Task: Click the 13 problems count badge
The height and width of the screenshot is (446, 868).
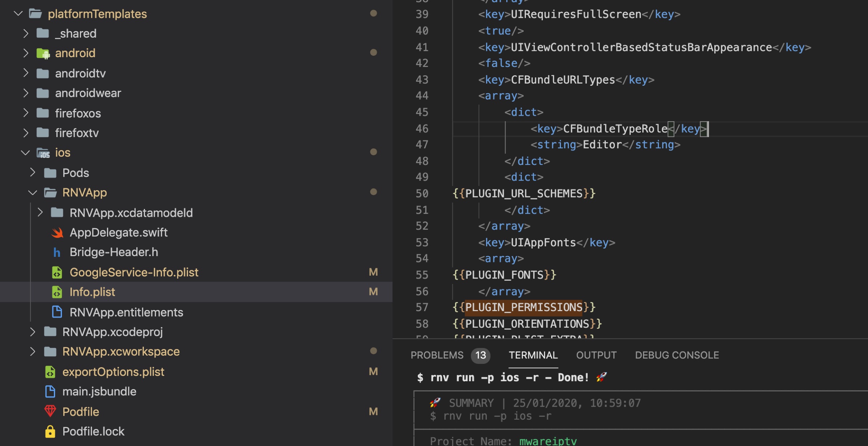Action: [x=480, y=355]
